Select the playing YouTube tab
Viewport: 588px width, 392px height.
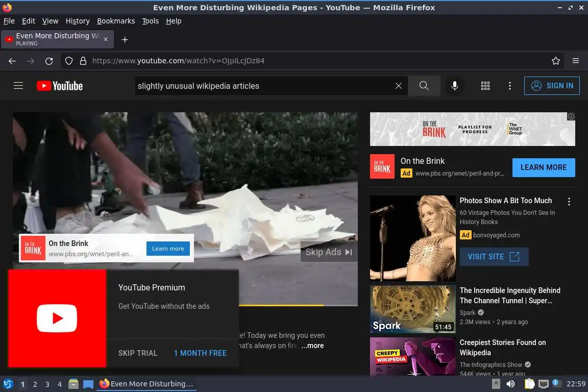[x=57, y=39]
